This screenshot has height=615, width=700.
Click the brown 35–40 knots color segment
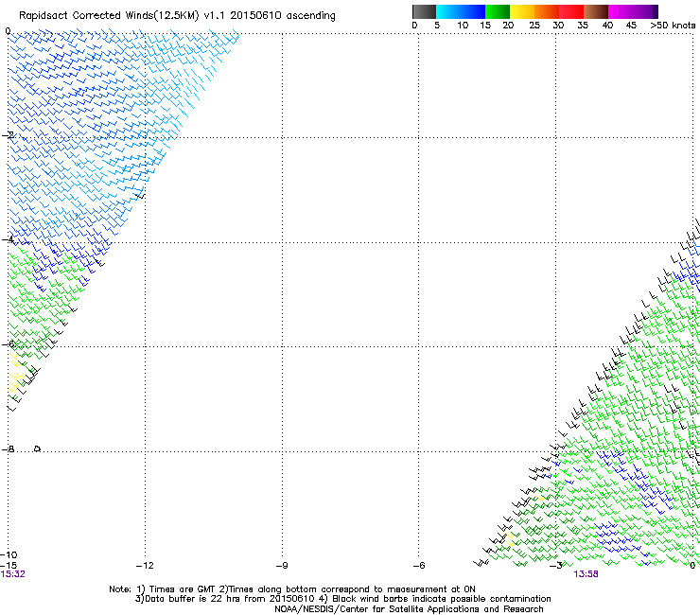(x=596, y=11)
